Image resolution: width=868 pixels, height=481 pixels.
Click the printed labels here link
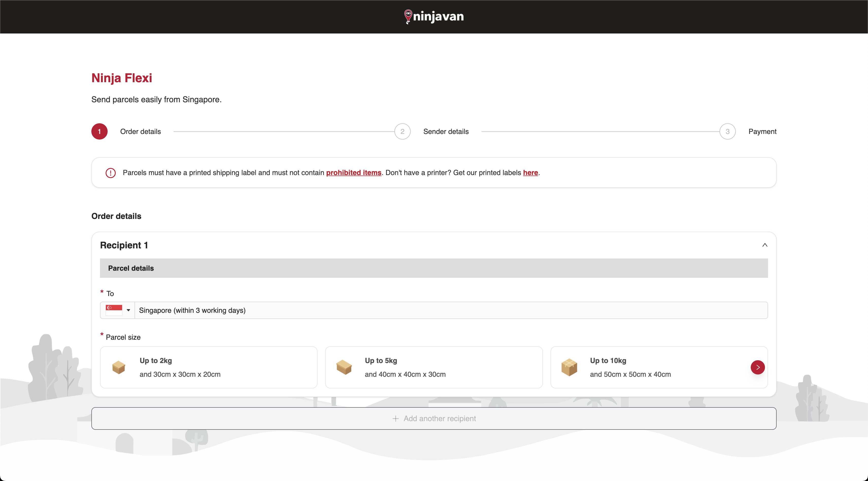[530, 173]
